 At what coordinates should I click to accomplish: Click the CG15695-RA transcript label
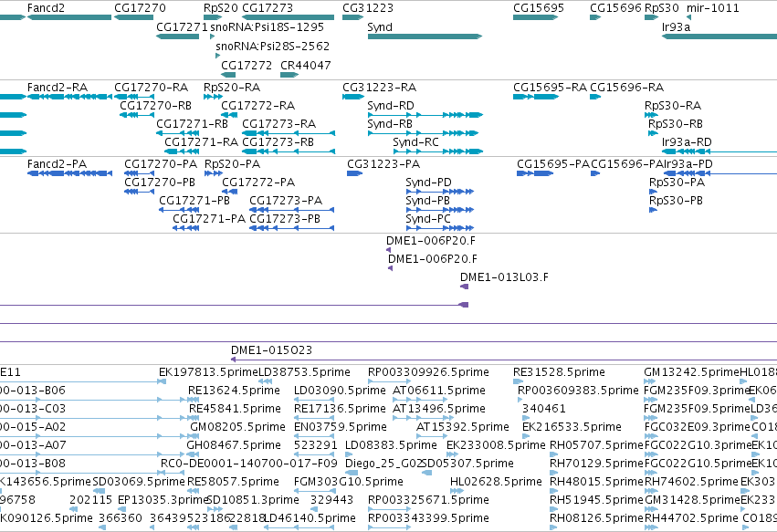(x=550, y=88)
